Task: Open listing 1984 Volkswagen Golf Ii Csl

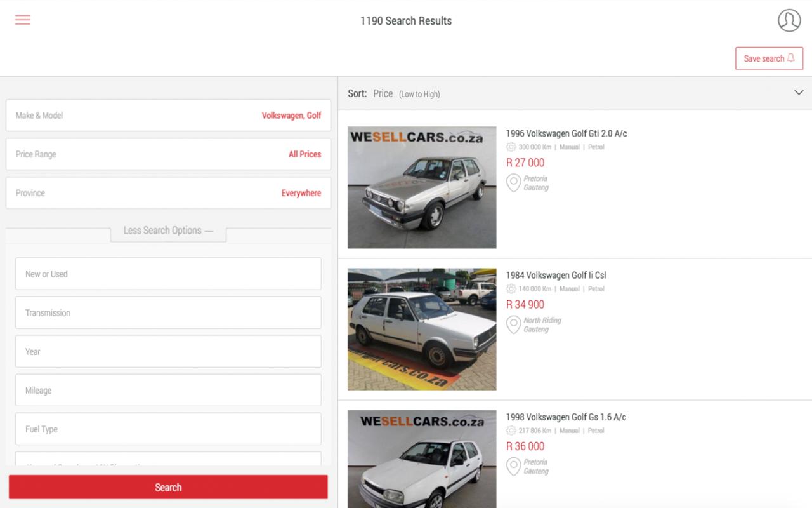Action: (556, 275)
